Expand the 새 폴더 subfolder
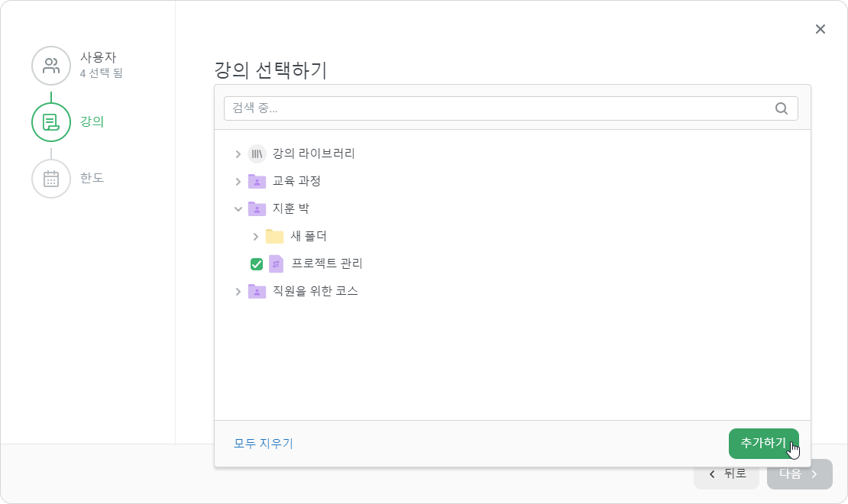 256,237
